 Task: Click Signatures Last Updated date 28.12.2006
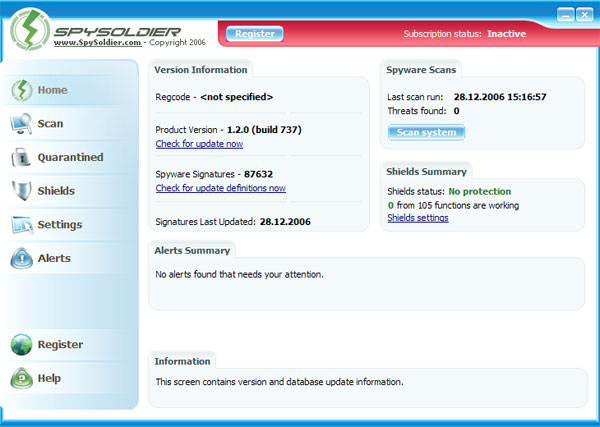point(285,222)
